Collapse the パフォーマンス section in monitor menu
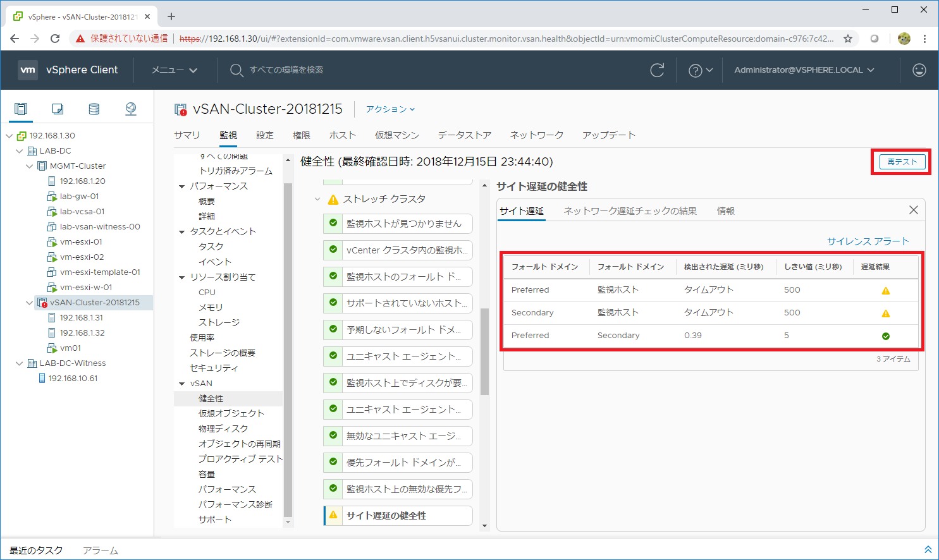 point(181,186)
